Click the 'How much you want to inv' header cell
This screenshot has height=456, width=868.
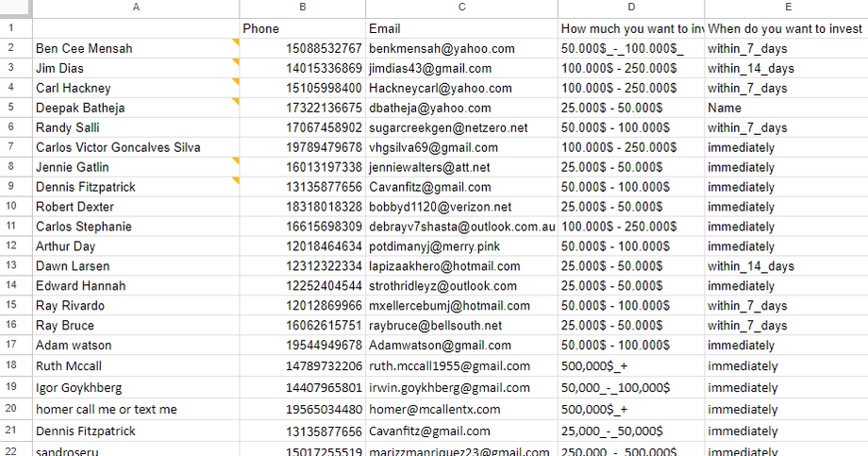pyautogui.click(x=631, y=28)
